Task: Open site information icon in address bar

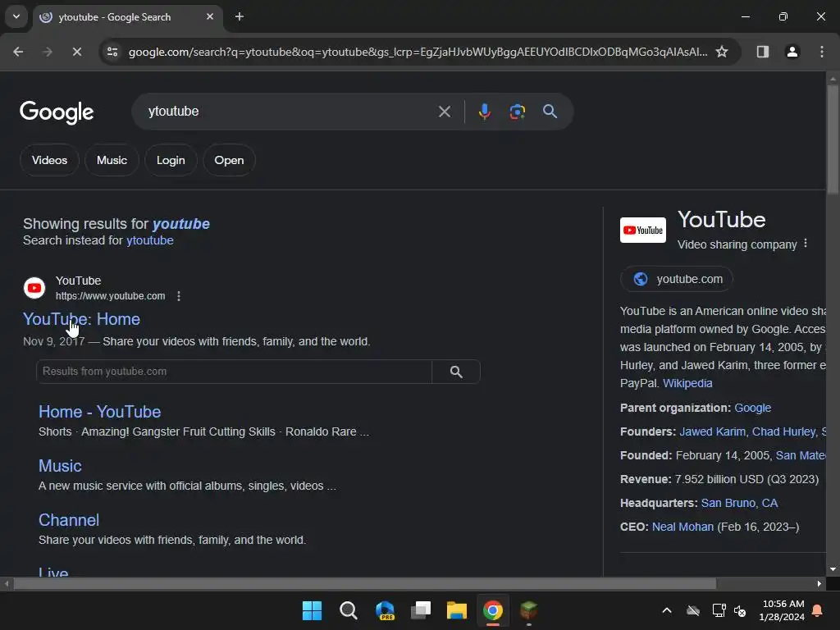Action: pos(112,52)
